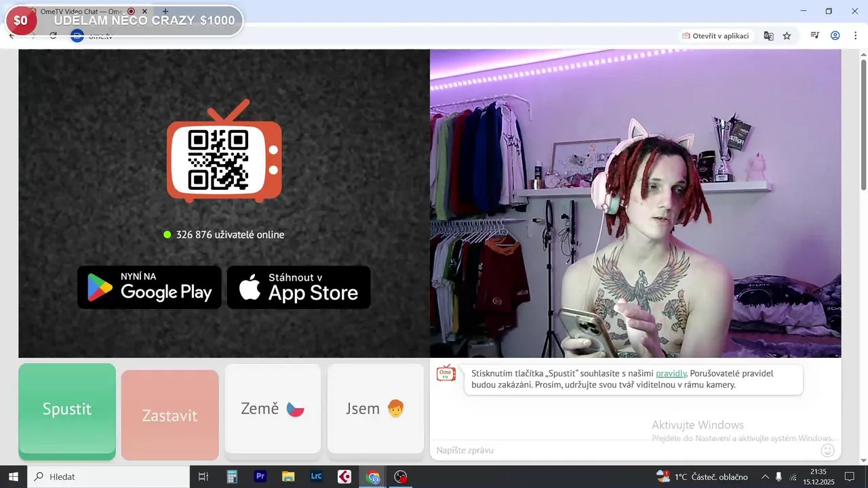
Task: Click the page vertical scrollbar thumb
Action: (x=863, y=125)
